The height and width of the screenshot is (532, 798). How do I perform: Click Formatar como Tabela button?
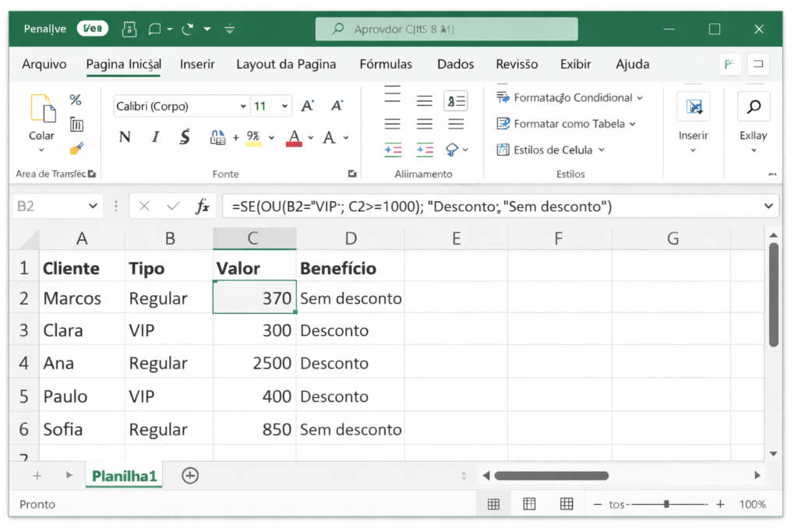567,124
